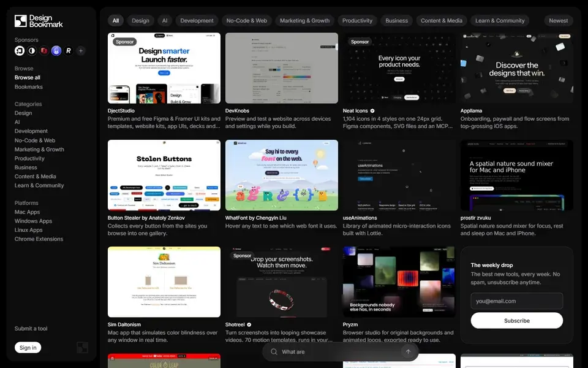This screenshot has height=368, width=588.
Task: Open Chrome Extensions platform link
Action: click(39, 239)
